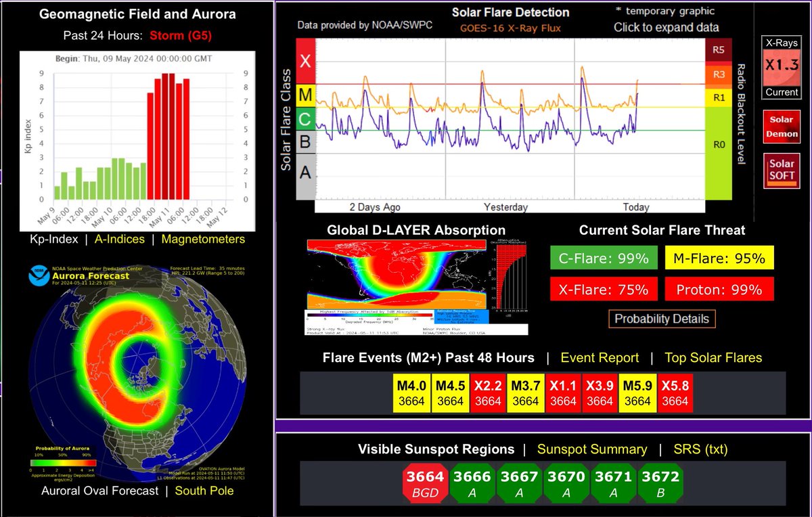812x517 pixels.
Task: Click the Probability Details button
Action: (x=662, y=319)
